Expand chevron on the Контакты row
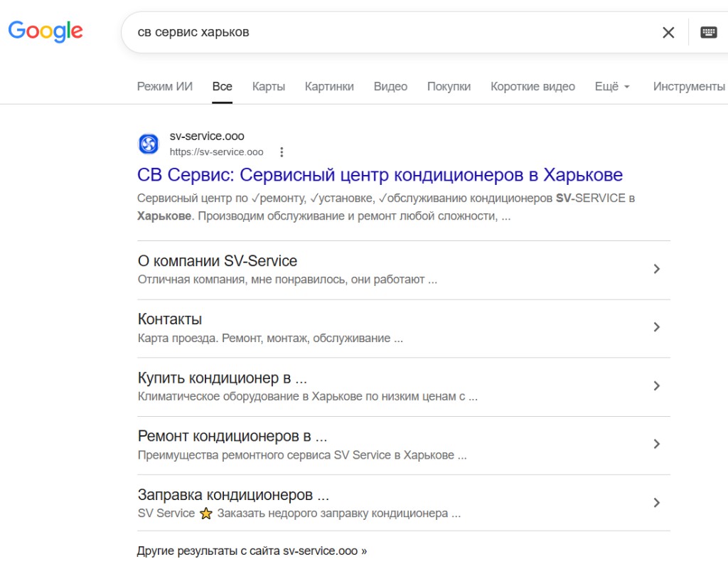 point(656,327)
